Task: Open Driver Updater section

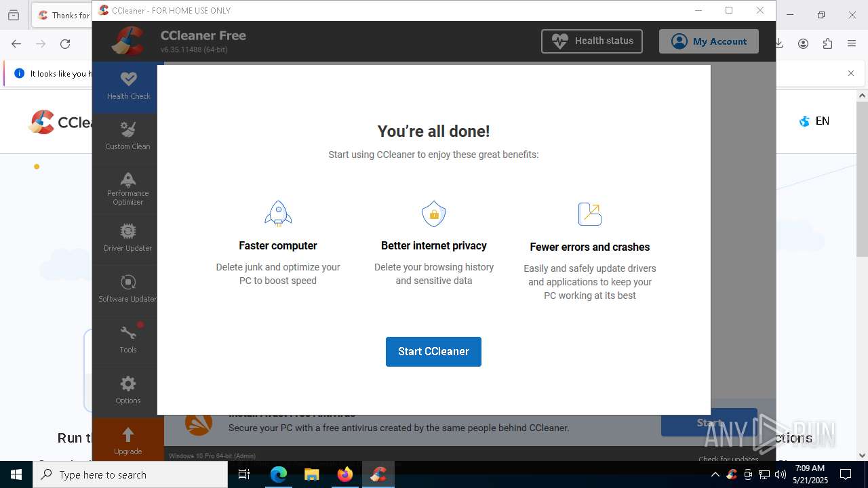Action: [127, 239]
